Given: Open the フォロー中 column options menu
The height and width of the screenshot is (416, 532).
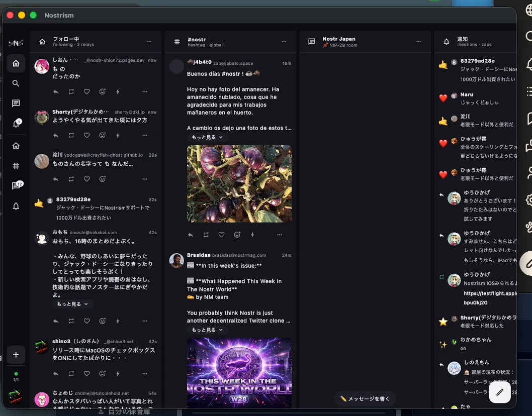Looking at the screenshot, I should pyautogui.click(x=149, y=41).
